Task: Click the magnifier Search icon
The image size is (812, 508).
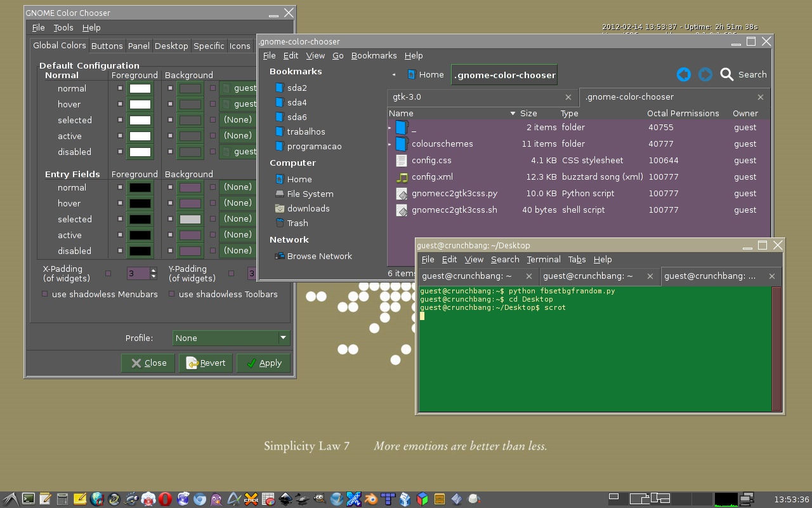Action: 727,74
